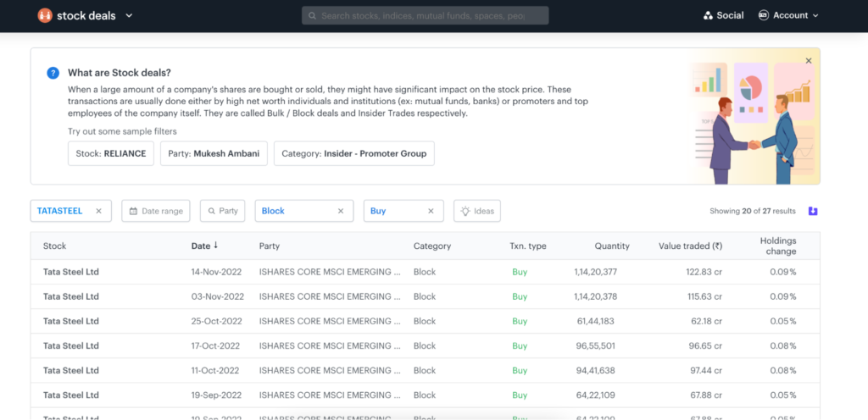Image resolution: width=868 pixels, height=420 pixels.
Task: Open Tata Steel Ltd in 19-Sep-2022 row
Action: (71, 395)
